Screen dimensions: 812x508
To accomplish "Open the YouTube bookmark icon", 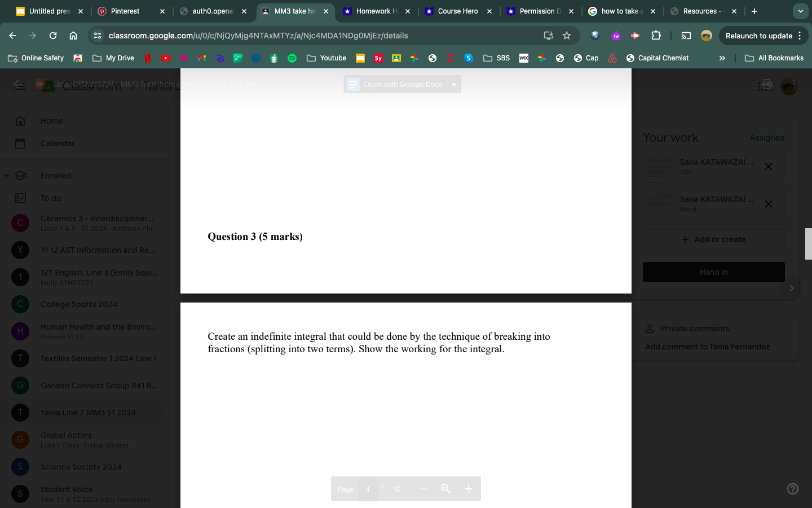I will point(166,58).
